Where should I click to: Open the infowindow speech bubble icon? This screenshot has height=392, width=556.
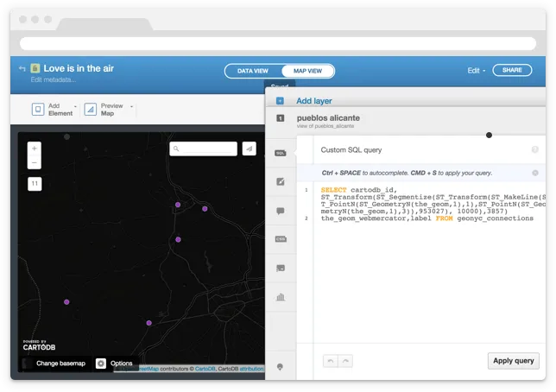pyautogui.click(x=281, y=211)
